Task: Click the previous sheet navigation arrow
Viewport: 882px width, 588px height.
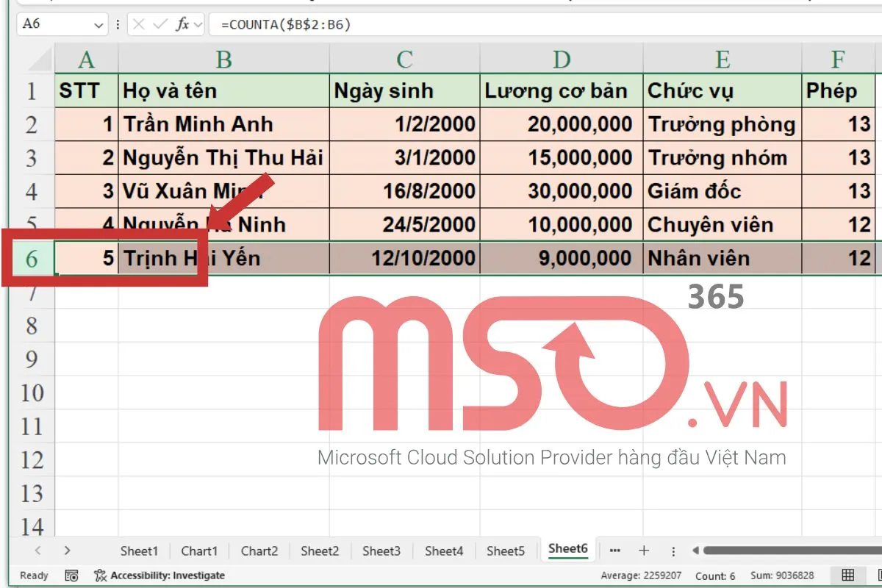Action: click(x=38, y=550)
